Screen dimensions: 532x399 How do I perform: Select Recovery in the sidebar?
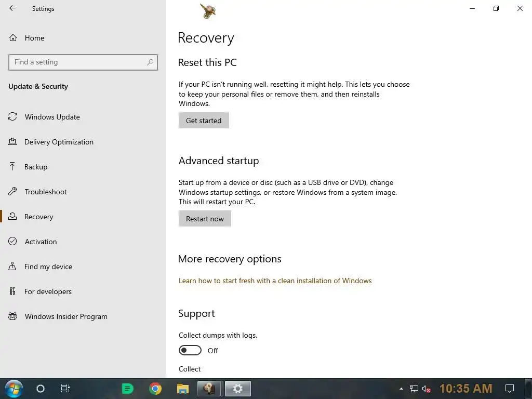(83, 217)
